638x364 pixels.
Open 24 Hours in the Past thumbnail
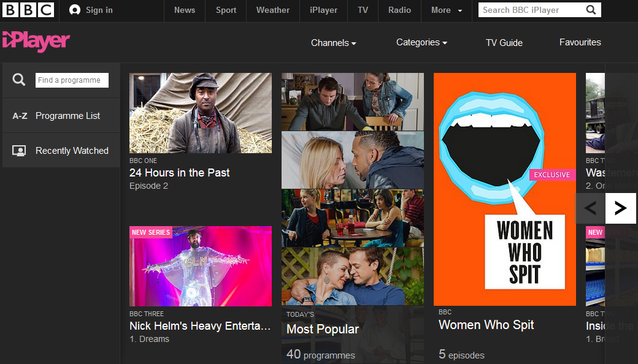tap(201, 113)
